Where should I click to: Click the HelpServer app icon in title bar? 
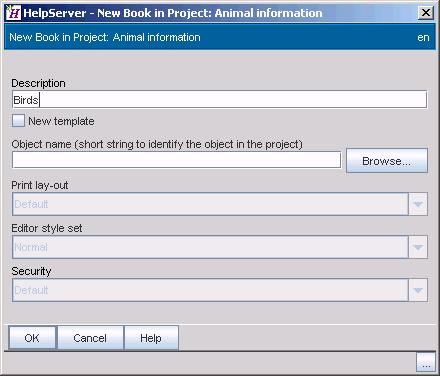tap(13, 13)
